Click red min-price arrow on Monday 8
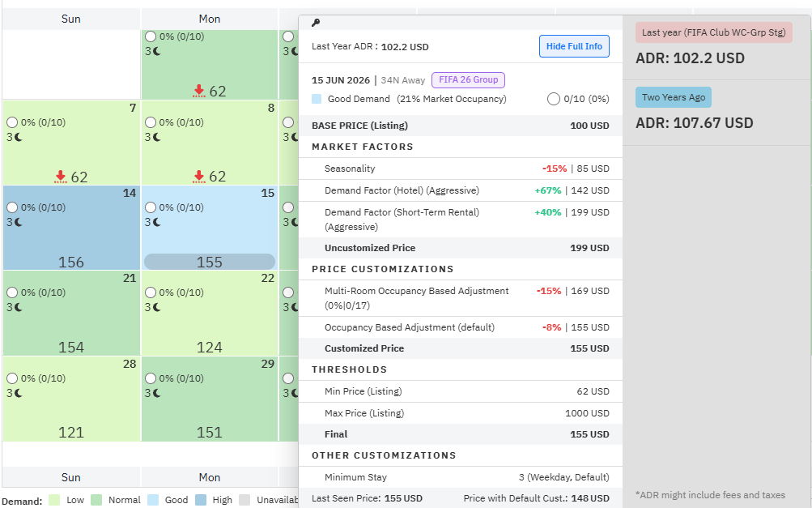The width and height of the screenshot is (812, 508). click(x=199, y=177)
